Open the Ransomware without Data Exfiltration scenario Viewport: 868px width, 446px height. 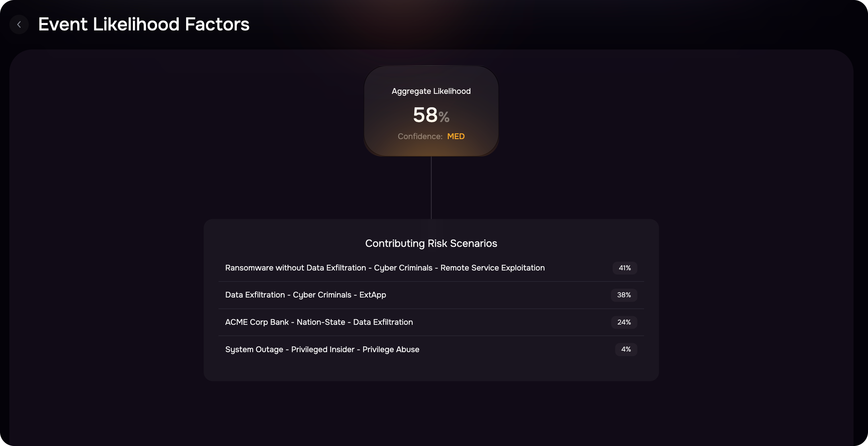(x=431, y=268)
